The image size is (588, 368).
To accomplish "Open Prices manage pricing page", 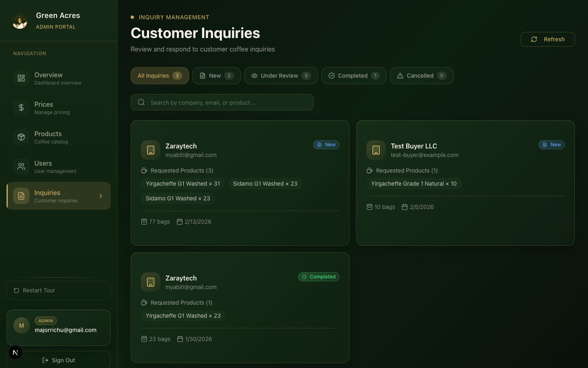I will click(58, 108).
